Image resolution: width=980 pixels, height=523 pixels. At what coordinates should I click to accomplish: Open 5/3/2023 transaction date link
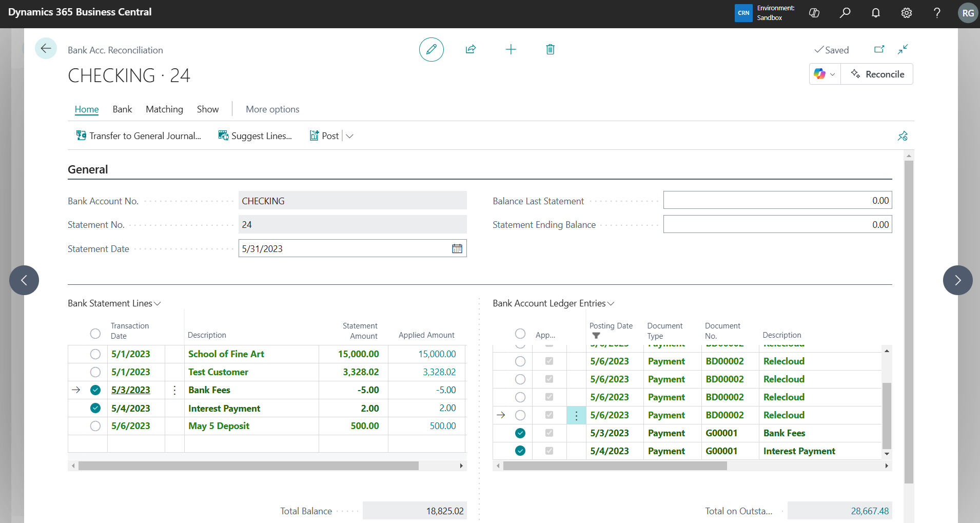tap(131, 390)
